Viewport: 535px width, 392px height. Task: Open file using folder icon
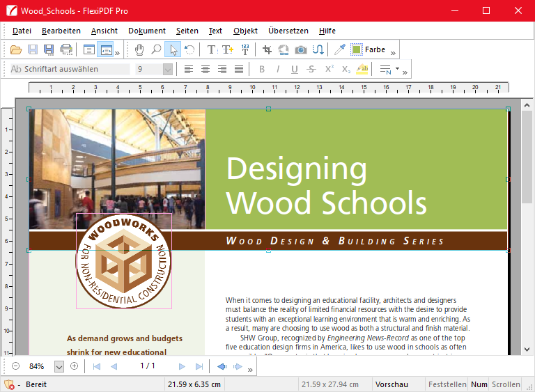tap(16, 49)
